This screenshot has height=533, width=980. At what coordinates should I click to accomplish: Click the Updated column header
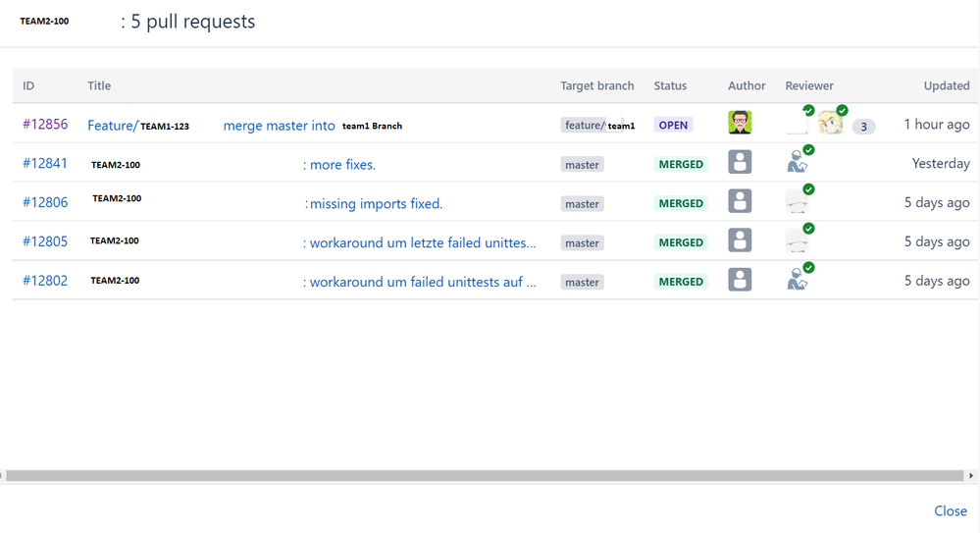[x=947, y=85]
